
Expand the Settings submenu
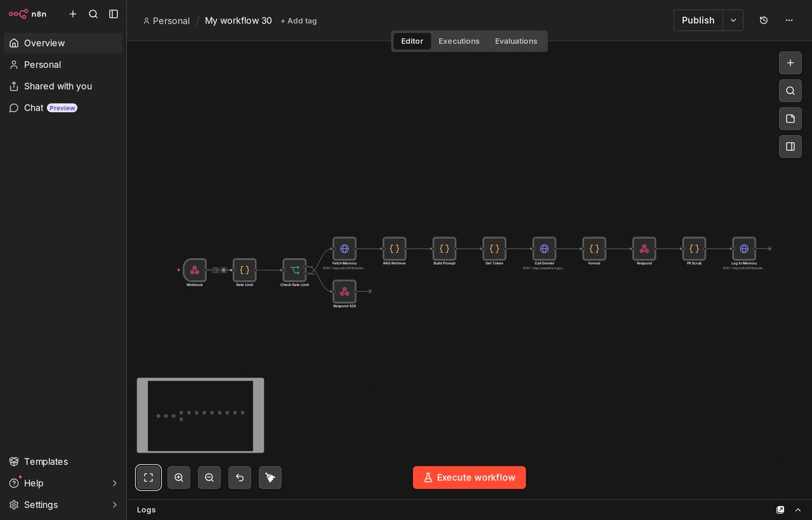[115, 505]
